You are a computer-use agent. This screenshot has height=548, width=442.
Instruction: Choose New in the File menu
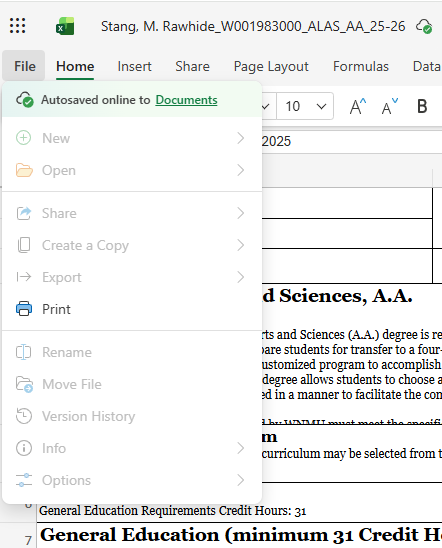click(132, 138)
